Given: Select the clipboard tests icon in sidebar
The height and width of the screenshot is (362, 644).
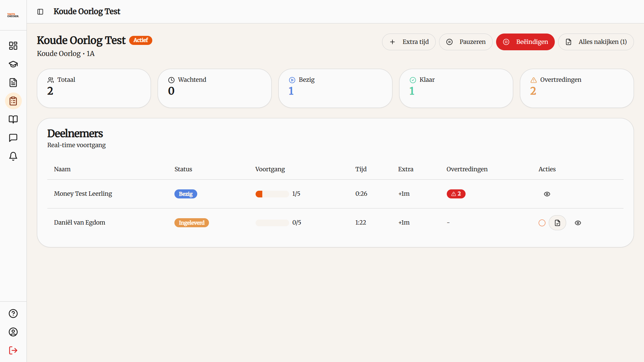Looking at the screenshot, I should coord(13,101).
